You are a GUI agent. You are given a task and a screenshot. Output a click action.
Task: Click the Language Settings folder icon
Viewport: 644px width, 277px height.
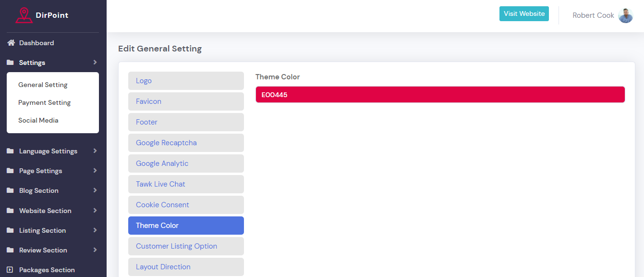pyautogui.click(x=10, y=151)
